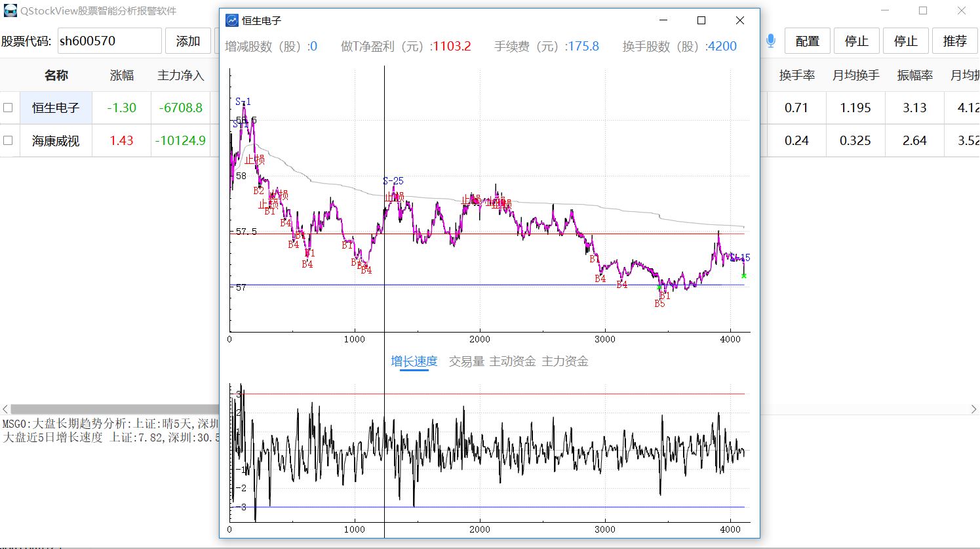Click the B5 buy marker on chart
Viewport: 980px width, 549px height.
pyautogui.click(x=659, y=304)
